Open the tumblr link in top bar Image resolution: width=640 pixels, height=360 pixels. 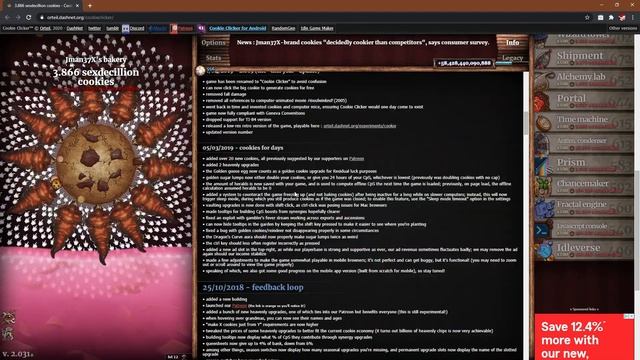[113, 28]
